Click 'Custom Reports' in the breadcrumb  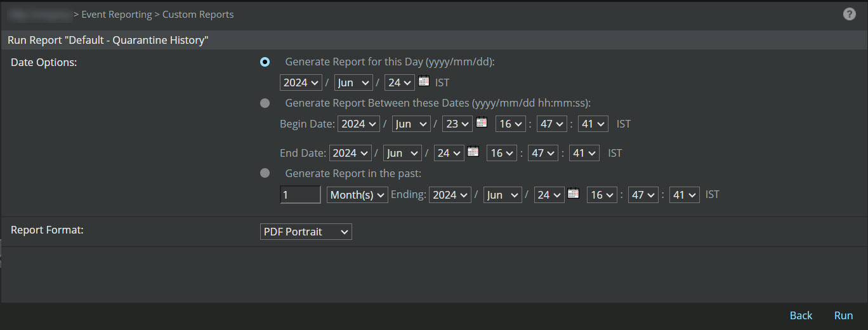click(198, 14)
